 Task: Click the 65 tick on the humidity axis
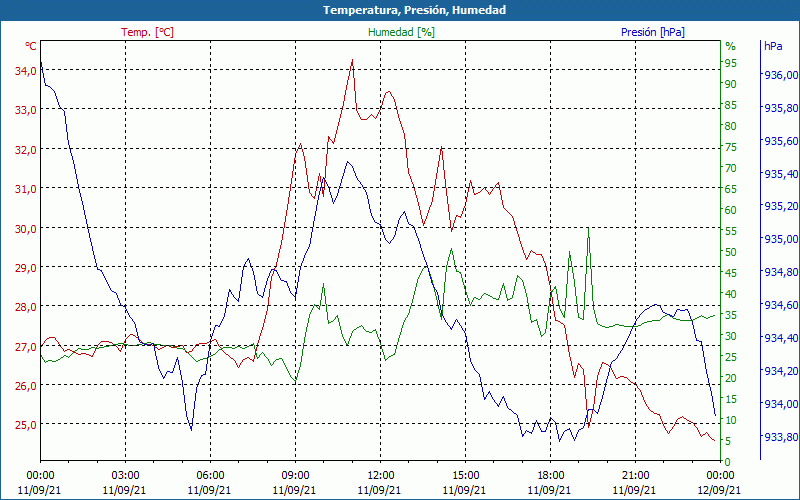click(x=731, y=189)
